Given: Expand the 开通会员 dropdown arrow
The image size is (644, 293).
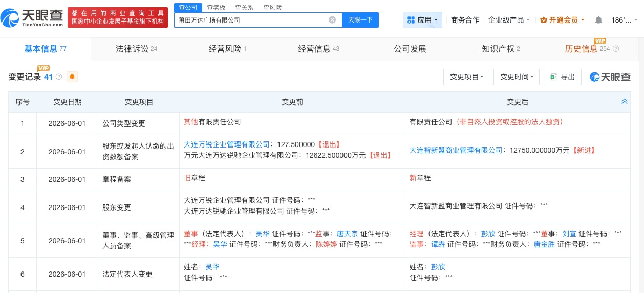Looking at the screenshot, I should point(582,20).
